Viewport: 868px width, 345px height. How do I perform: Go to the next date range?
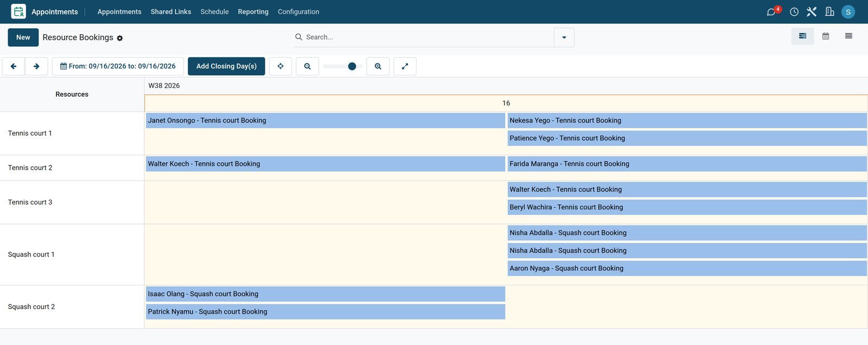(36, 66)
